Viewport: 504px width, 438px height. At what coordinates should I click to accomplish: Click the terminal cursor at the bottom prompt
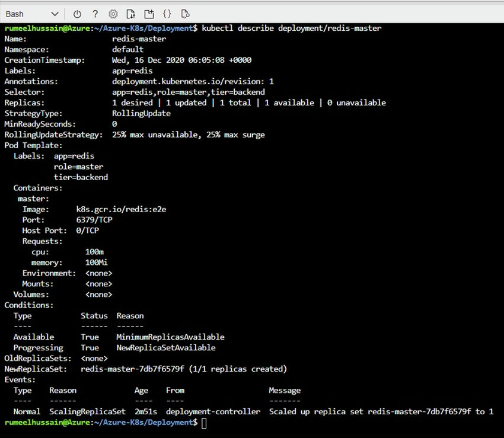click(x=204, y=423)
